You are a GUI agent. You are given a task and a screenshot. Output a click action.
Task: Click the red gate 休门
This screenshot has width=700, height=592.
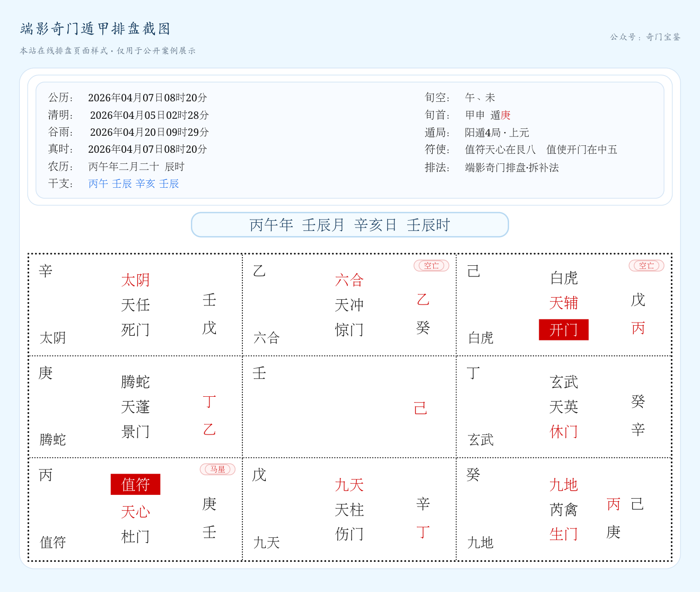pyautogui.click(x=564, y=432)
